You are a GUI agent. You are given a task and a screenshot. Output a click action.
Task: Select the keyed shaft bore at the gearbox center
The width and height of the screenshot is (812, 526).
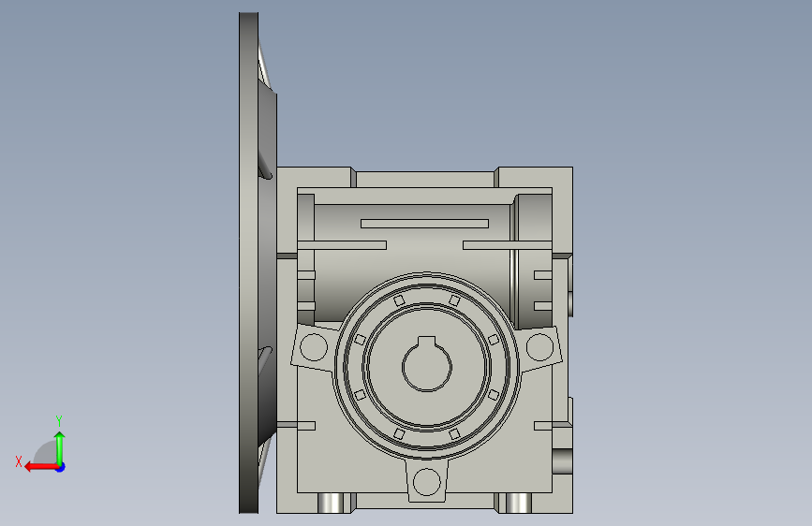[x=427, y=364]
